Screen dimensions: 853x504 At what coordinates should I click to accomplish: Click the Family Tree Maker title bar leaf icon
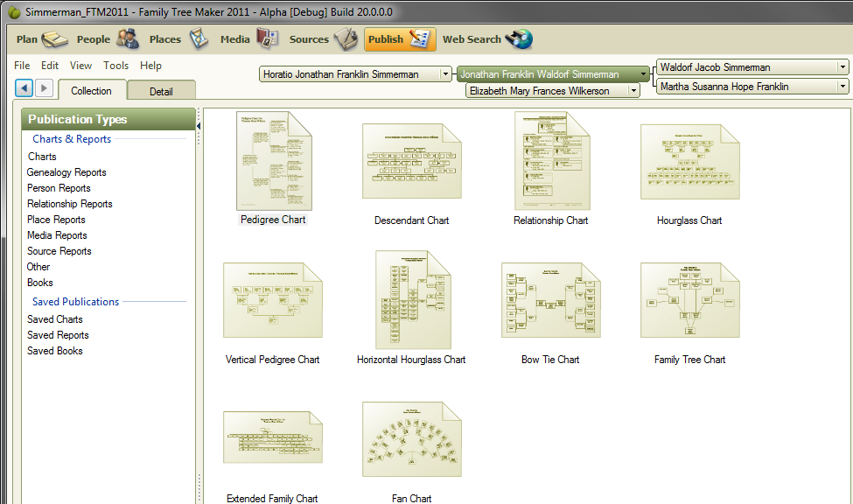pos(14,11)
